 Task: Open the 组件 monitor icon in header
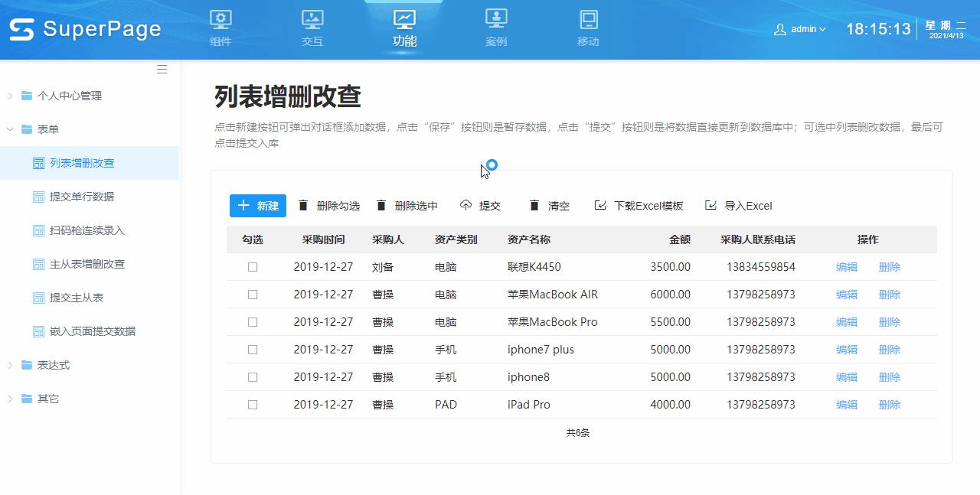pos(220,19)
